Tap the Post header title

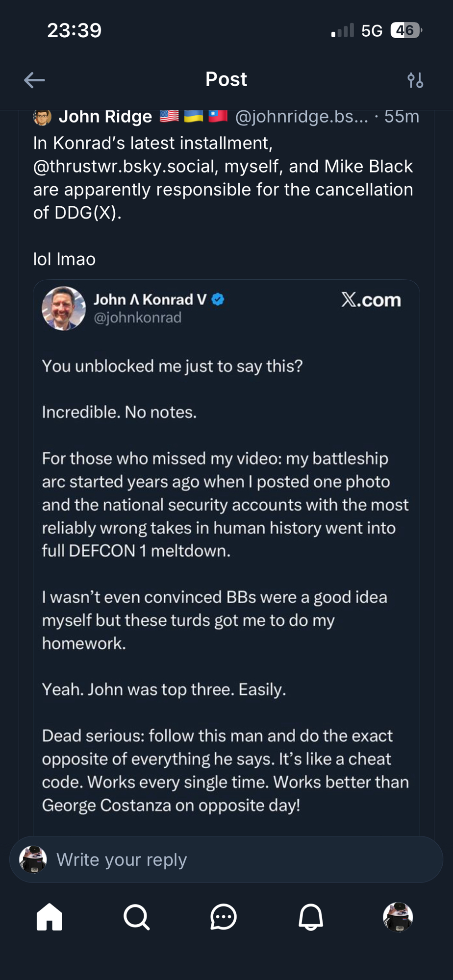tap(226, 79)
